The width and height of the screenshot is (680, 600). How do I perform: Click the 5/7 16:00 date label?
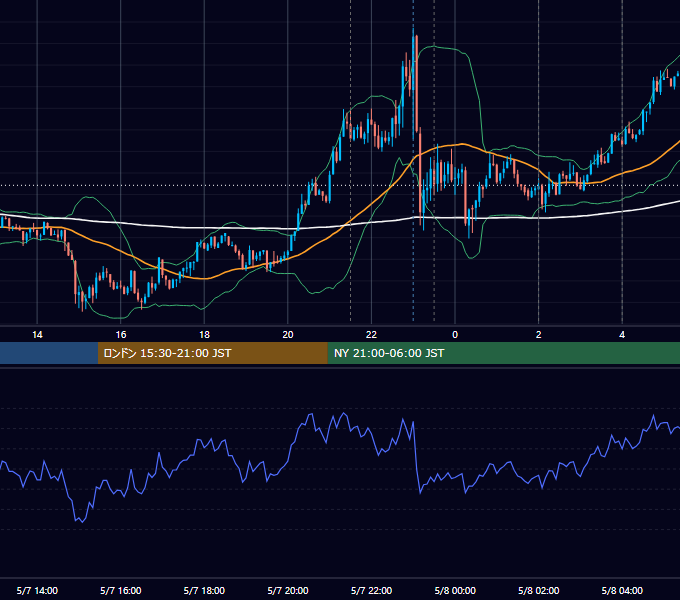click(121, 590)
